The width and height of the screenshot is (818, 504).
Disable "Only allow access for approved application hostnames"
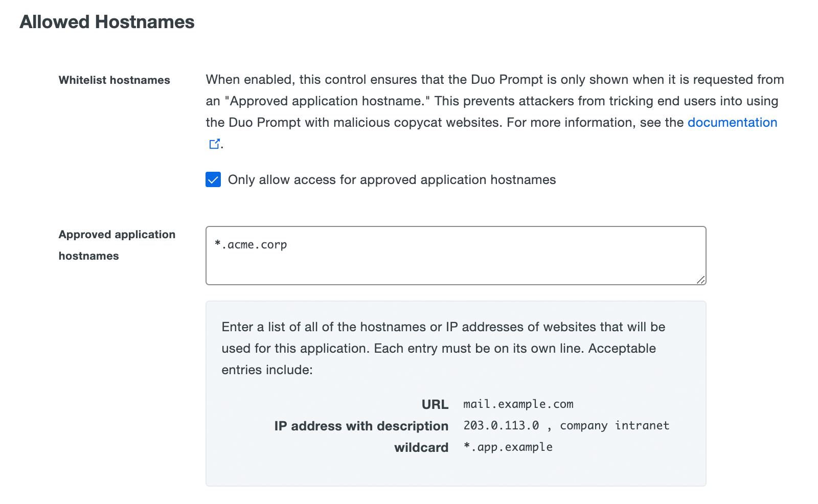(x=213, y=179)
